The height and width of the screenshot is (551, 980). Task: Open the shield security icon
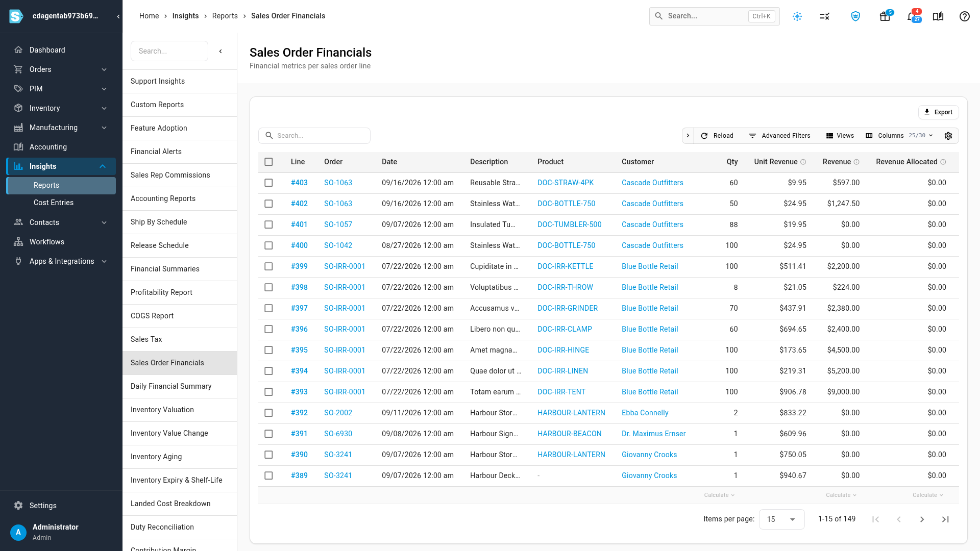(855, 16)
